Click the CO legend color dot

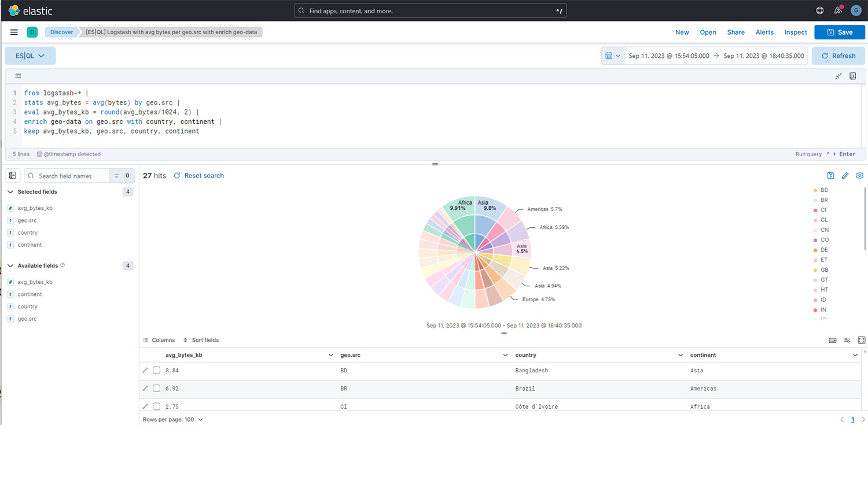coord(815,240)
